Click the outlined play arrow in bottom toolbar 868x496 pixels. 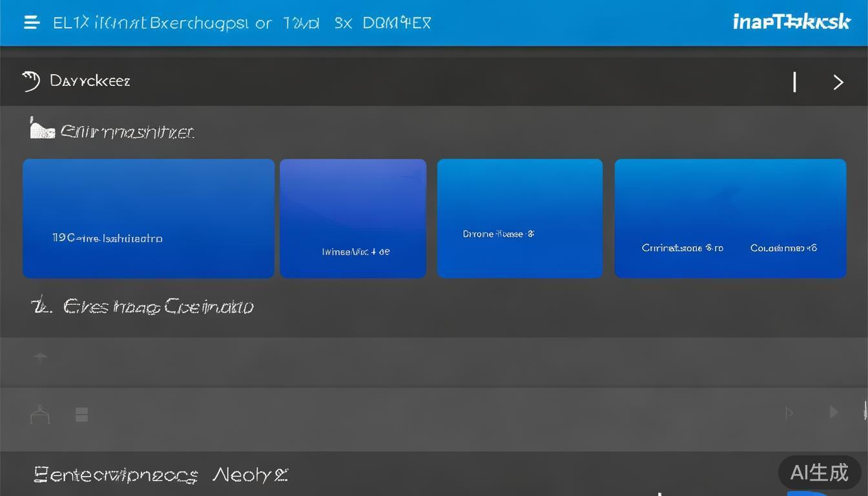click(x=789, y=412)
